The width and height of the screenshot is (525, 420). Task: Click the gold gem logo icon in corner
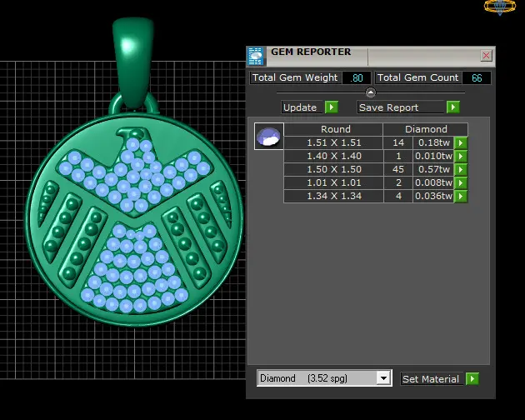(500, 7)
